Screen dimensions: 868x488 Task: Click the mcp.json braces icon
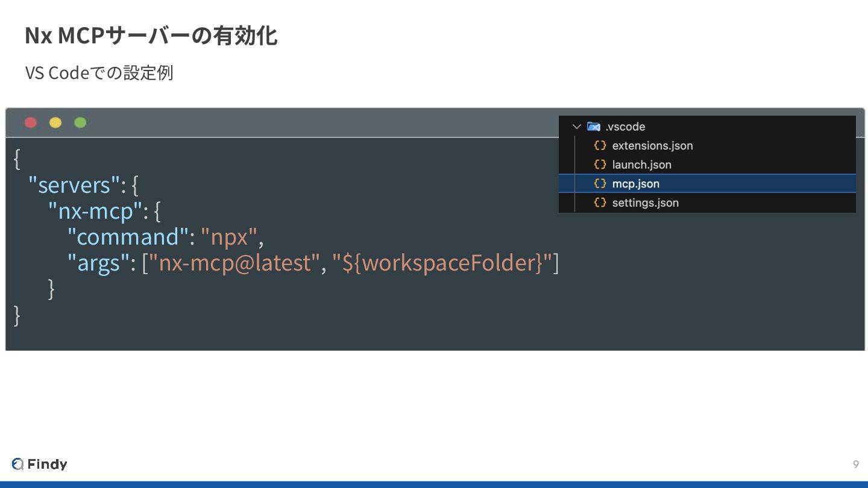[600, 184]
